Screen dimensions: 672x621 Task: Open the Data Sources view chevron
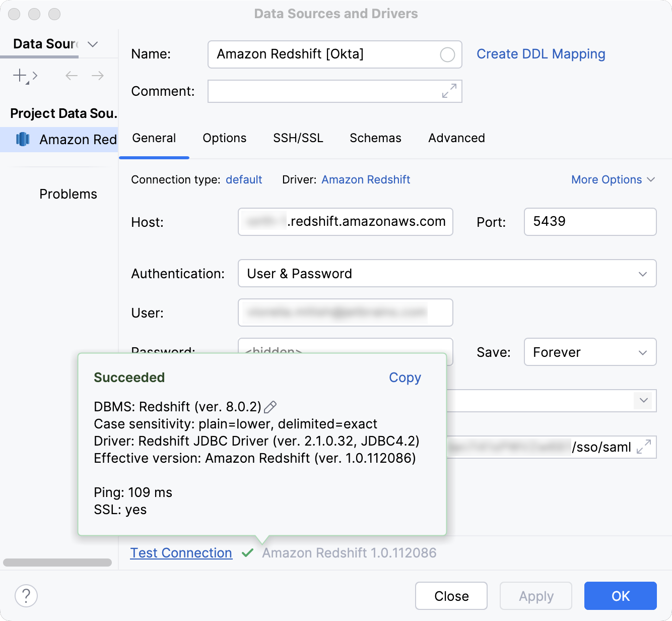pyautogui.click(x=92, y=44)
